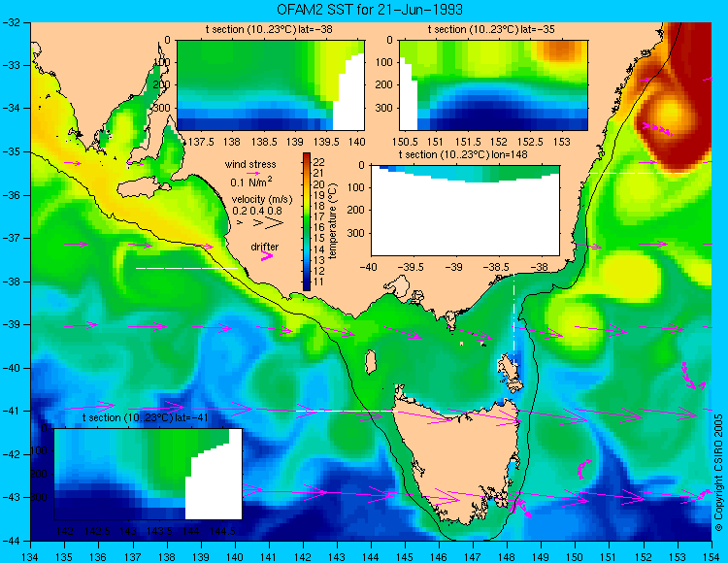728x563 pixels.
Task: Click the '17' tick on temperature colorbar
Action: coord(319,216)
